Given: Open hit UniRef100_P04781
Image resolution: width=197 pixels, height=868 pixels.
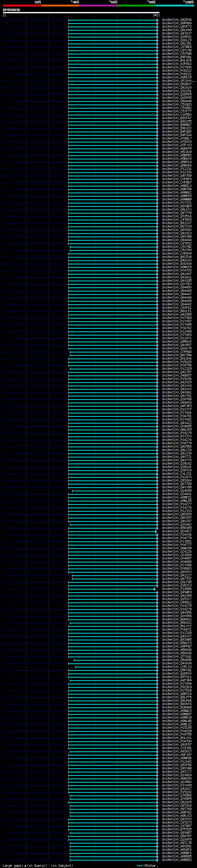Looking at the screenshot, I should pyautogui.click(x=176, y=416).
